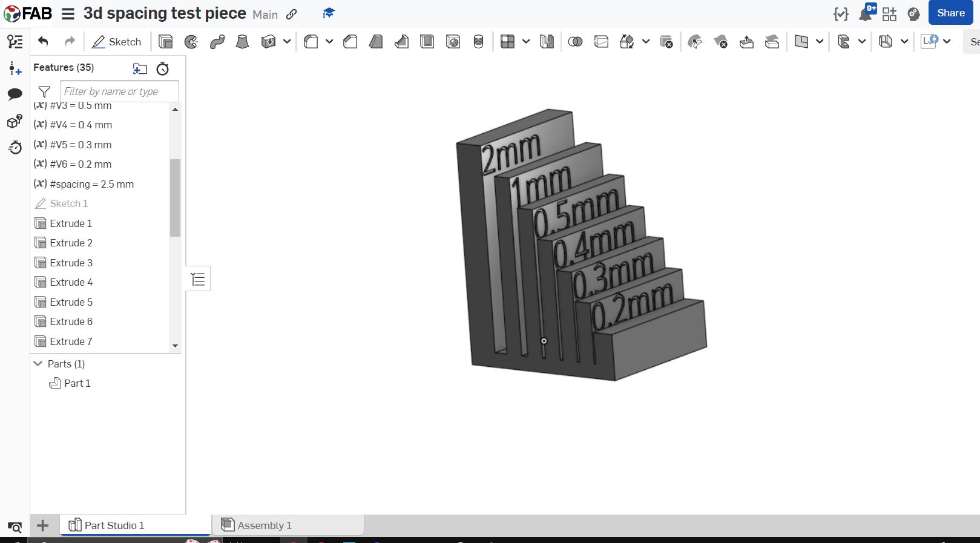Select the Linear pattern tool icon
Screen dimensions: 980x543
508,42
